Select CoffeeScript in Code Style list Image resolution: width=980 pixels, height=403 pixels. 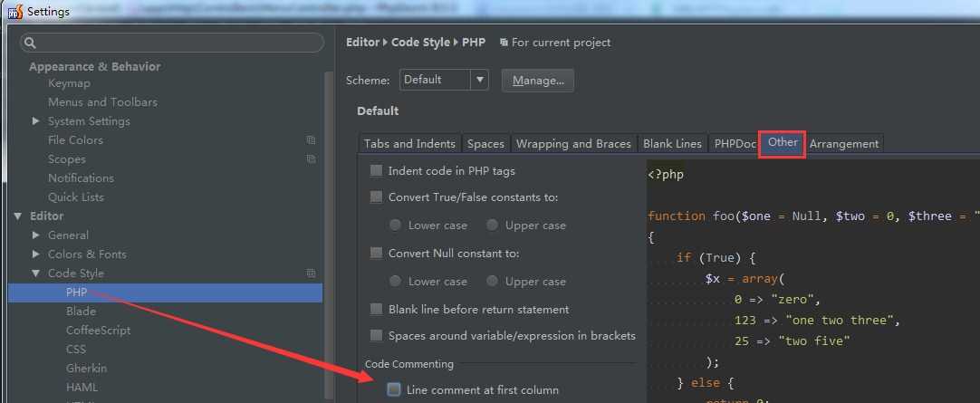(x=98, y=331)
